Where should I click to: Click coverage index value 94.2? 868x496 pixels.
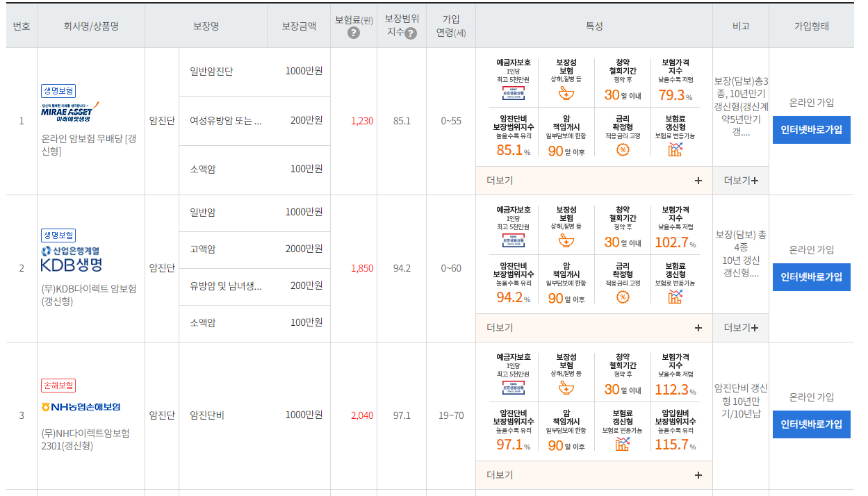(x=402, y=268)
